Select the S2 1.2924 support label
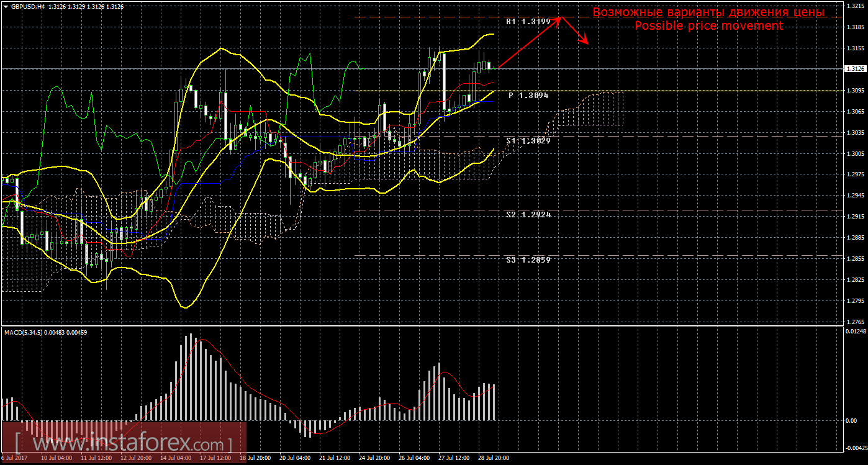Image resolution: width=868 pixels, height=465 pixels. coord(528,214)
